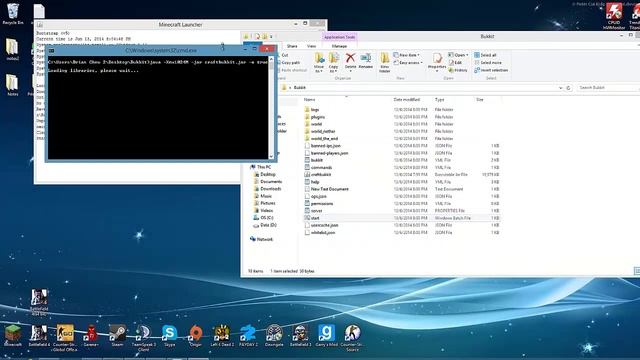Viewport: 640px width, 360px height.
Task: Open the Quick Access Toolbar customize dropdown
Action: click(x=271, y=37)
